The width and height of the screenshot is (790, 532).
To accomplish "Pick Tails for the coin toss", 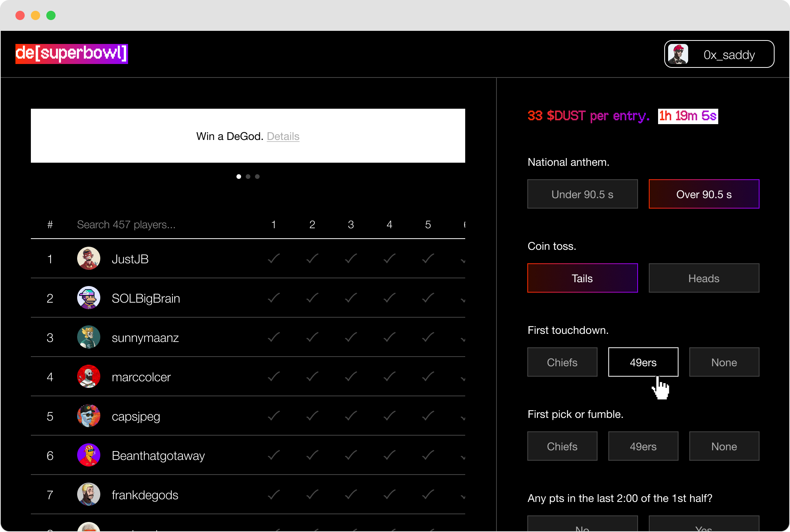I will (582, 278).
